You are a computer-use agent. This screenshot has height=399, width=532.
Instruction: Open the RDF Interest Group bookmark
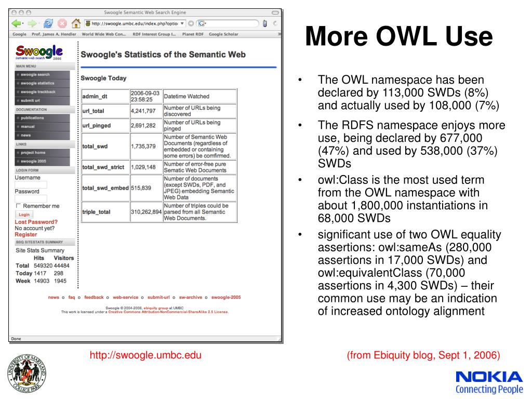[154, 34]
